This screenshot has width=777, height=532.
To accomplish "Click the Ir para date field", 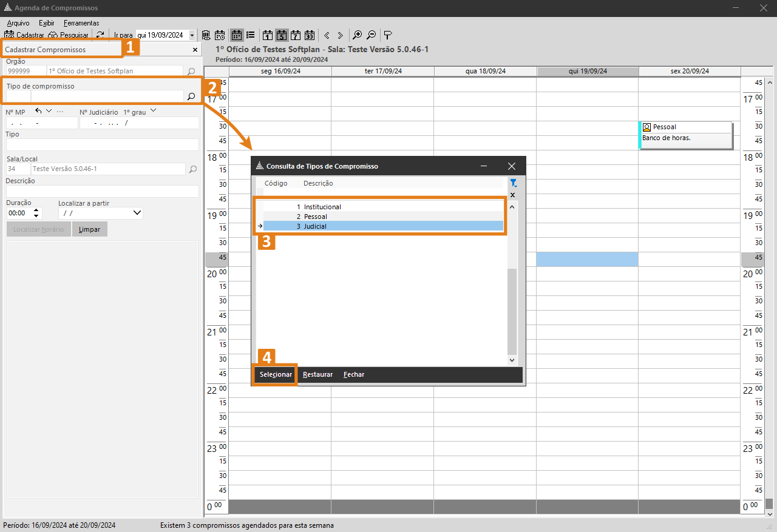I will [x=161, y=35].
